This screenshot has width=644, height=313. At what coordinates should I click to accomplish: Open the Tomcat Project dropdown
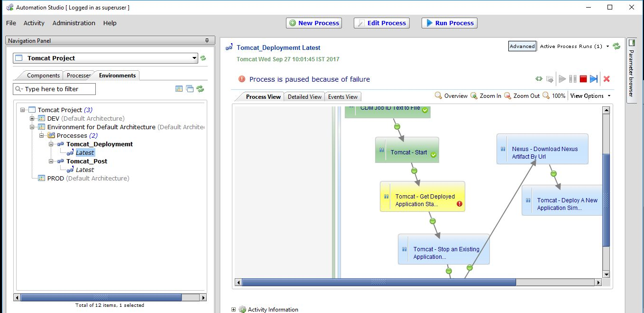click(x=194, y=58)
